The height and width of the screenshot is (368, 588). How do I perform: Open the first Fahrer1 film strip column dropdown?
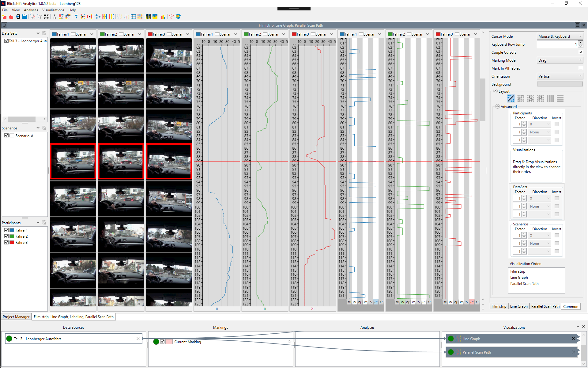pos(92,34)
